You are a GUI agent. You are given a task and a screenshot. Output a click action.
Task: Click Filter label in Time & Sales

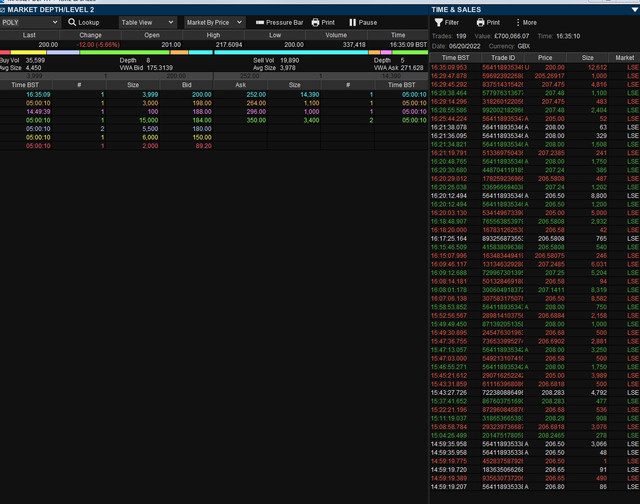452,22
